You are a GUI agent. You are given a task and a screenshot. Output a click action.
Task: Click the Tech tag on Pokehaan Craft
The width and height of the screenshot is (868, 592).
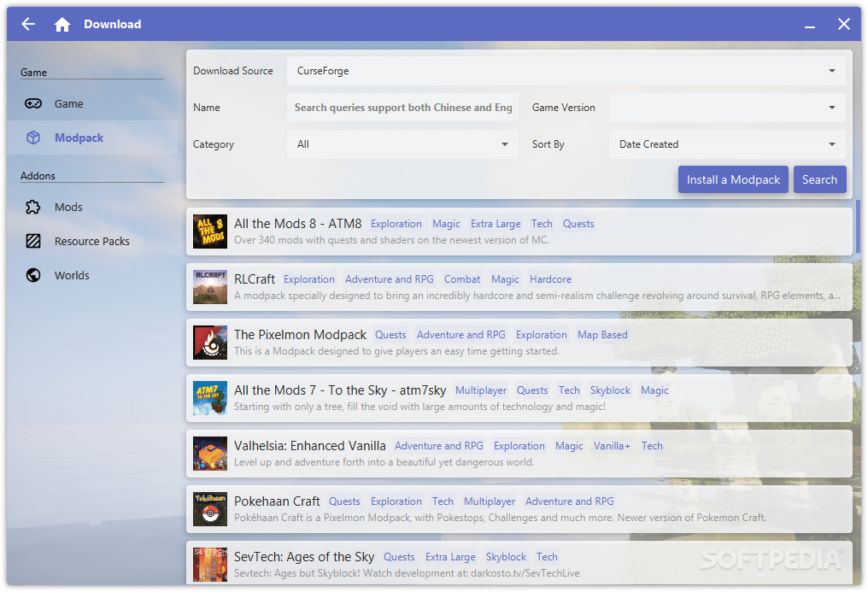(x=443, y=501)
